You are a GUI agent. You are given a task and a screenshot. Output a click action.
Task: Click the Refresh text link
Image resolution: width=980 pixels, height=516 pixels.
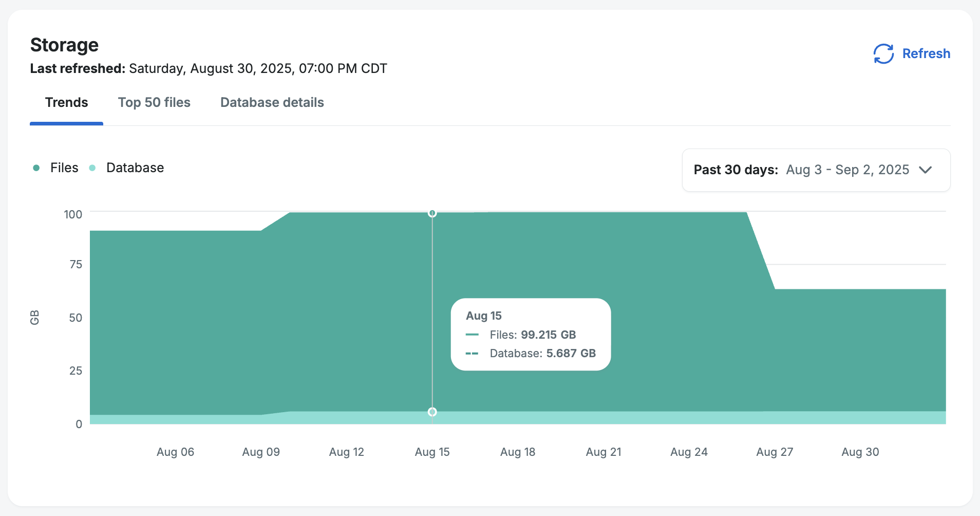pyautogui.click(x=926, y=54)
